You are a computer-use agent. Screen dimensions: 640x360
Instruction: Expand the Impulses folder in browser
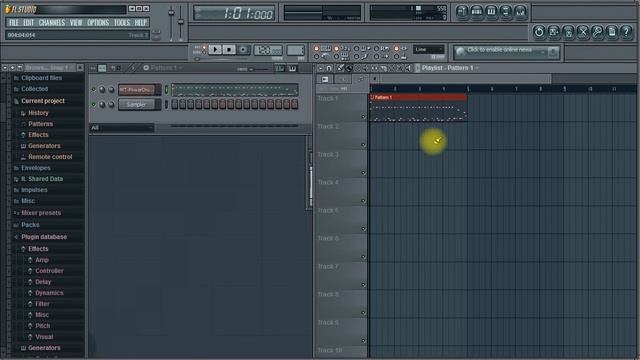[x=34, y=190]
